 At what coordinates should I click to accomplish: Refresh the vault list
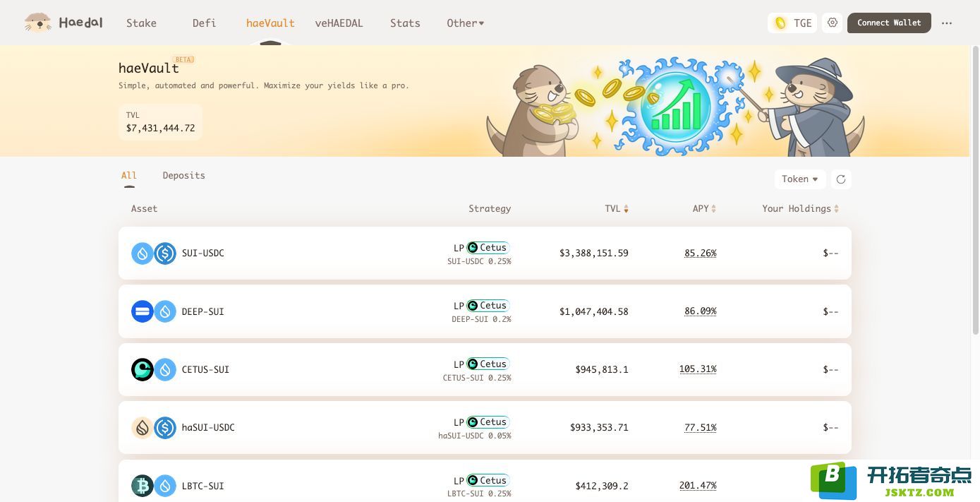click(x=841, y=179)
